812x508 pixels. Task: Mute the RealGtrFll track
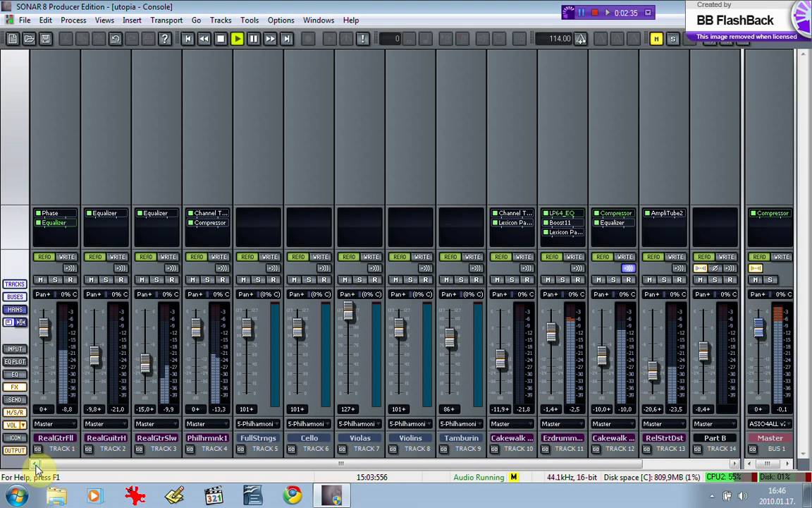40,280
